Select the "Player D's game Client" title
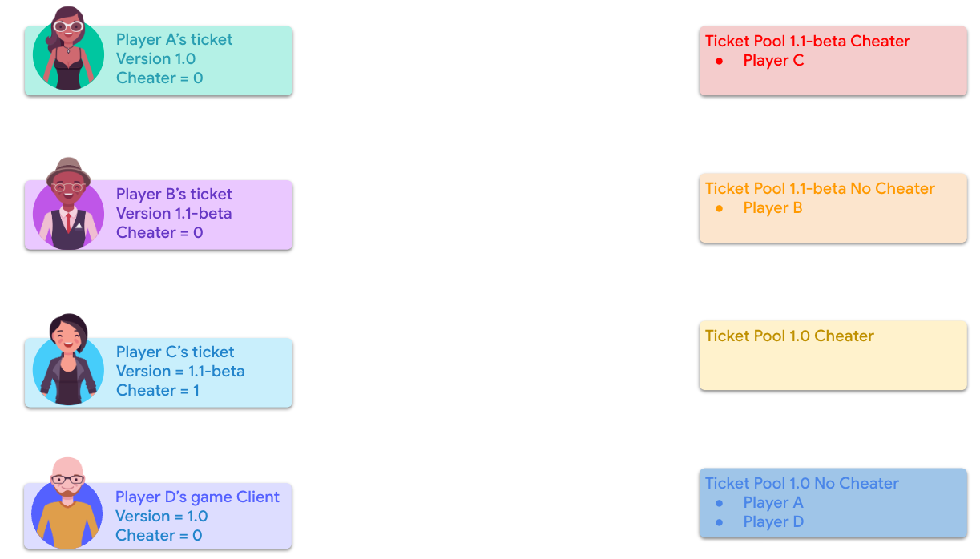The image size is (980, 559). coord(197,497)
